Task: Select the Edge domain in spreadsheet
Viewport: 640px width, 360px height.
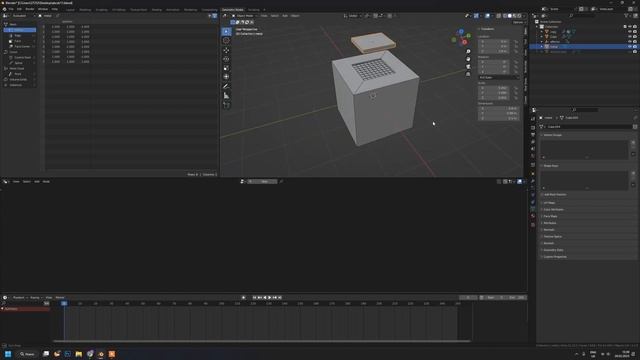Action: point(20,36)
